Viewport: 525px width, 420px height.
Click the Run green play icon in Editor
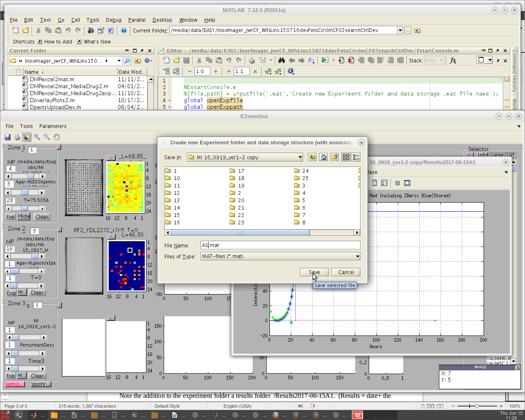click(x=325, y=60)
